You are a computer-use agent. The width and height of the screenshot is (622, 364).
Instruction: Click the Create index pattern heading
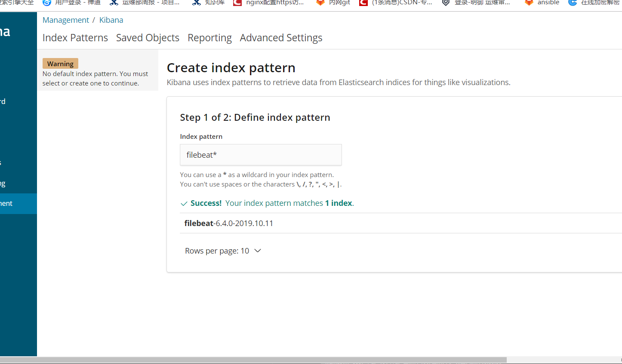point(231,68)
